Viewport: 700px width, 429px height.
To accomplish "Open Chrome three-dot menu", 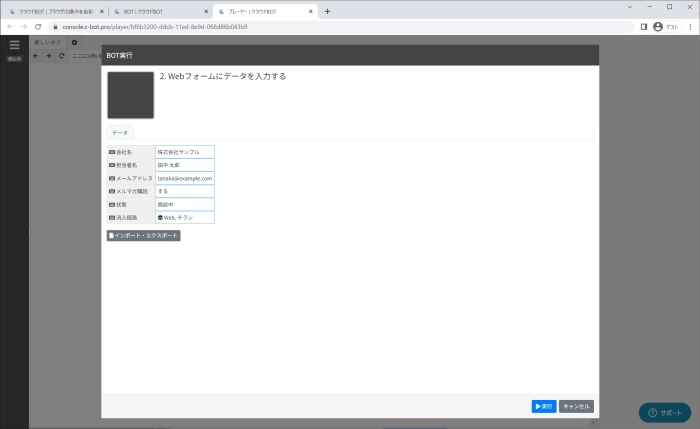I will (690, 27).
